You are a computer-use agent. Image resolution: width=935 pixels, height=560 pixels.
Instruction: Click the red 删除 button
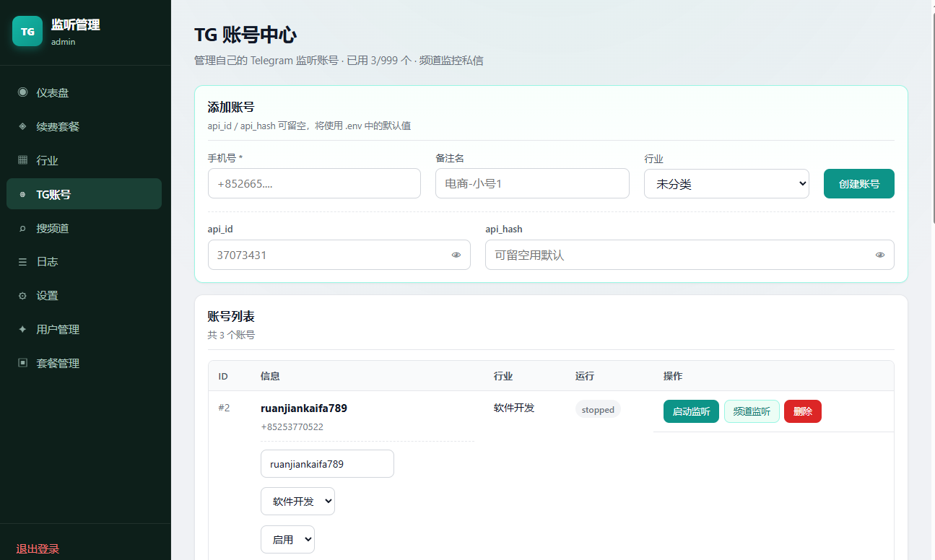[803, 411]
